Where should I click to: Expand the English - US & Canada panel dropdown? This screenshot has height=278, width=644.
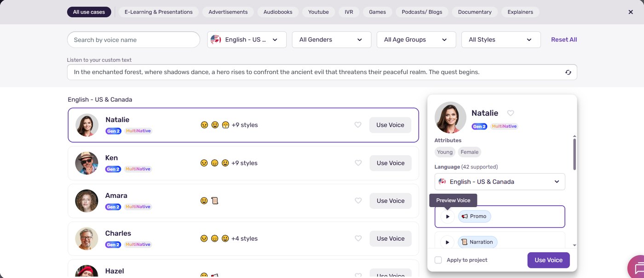point(500,182)
